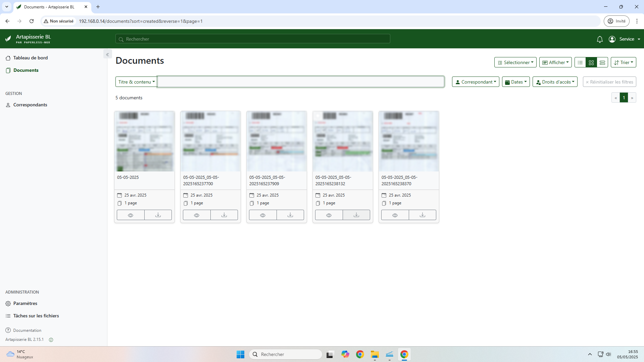Open the Dates filter dropdown
644x362 pixels.
[x=516, y=82]
